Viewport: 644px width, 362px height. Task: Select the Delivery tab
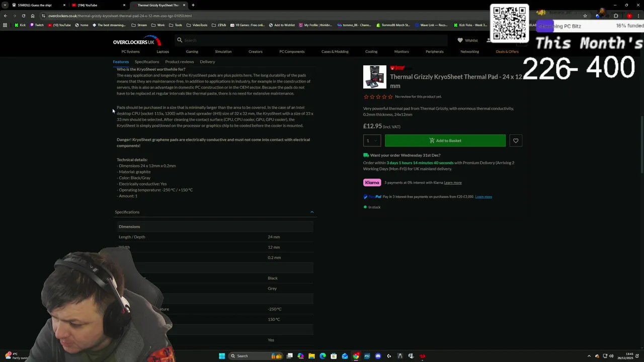pos(207,62)
